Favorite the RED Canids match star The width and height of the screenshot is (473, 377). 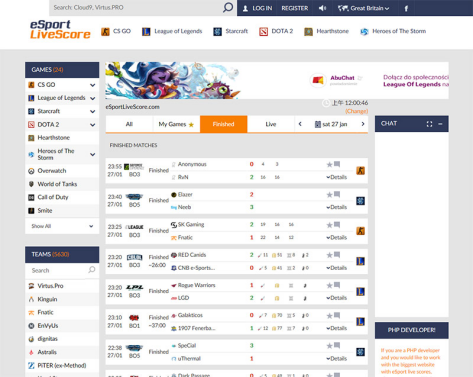click(329, 255)
